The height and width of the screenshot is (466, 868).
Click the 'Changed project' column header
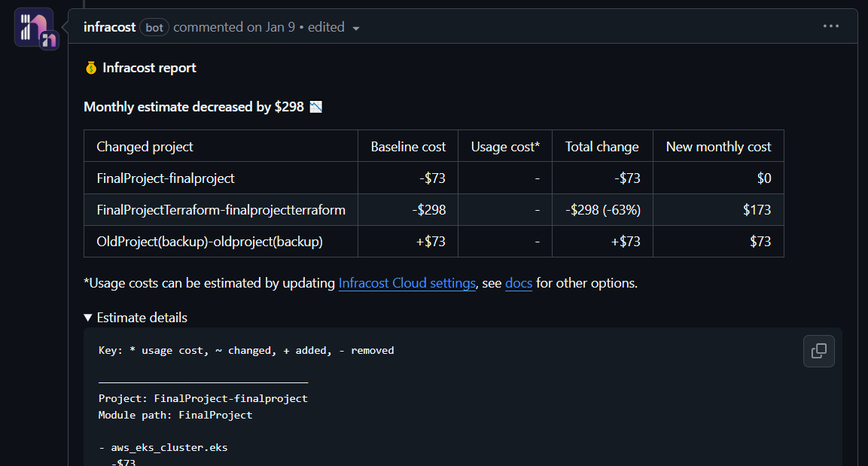click(x=221, y=146)
